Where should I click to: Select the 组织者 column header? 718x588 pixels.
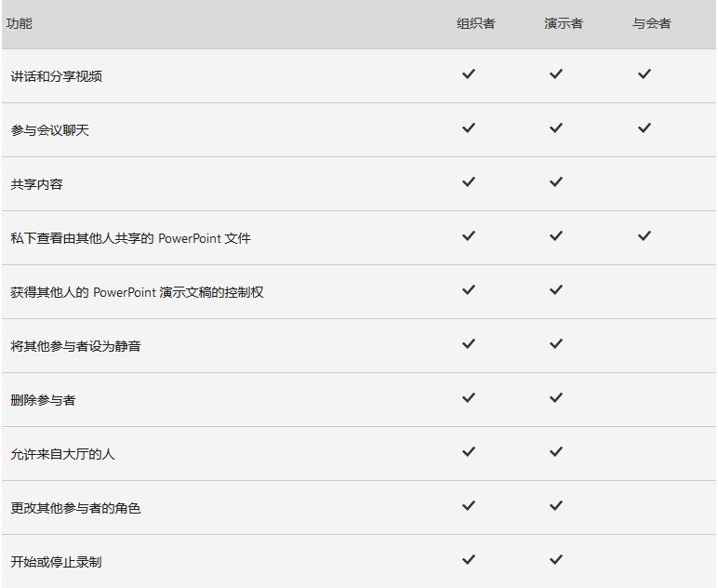point(476,23)
